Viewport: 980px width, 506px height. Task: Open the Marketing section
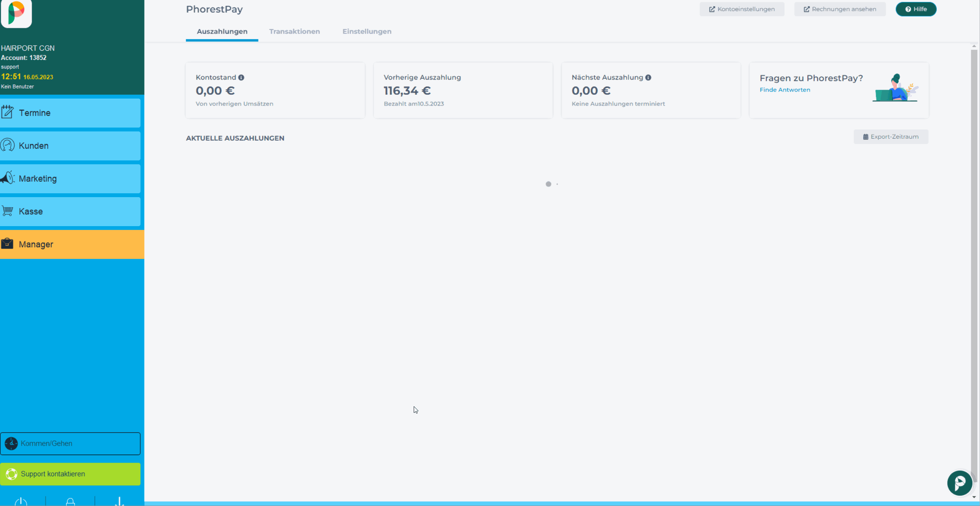pyautogui.click(x=70, y=179)
